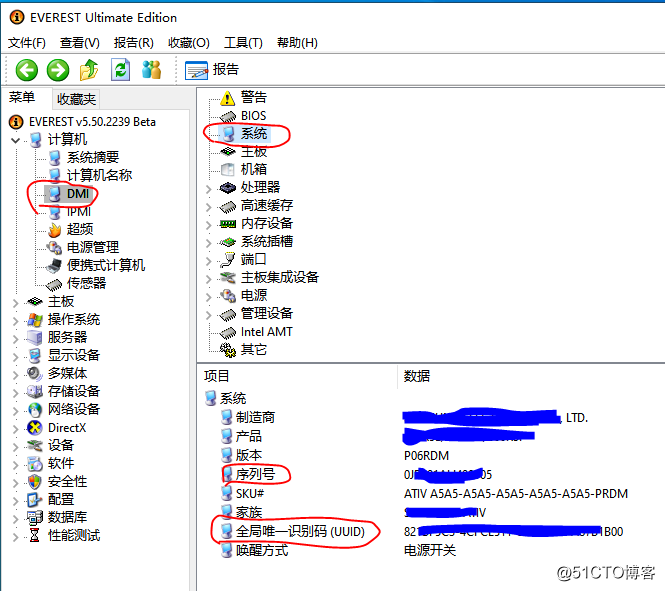This screenshot has width=665, height=591.
Task: Select 计算机名称 in the left tree
Action: point(99,175)
